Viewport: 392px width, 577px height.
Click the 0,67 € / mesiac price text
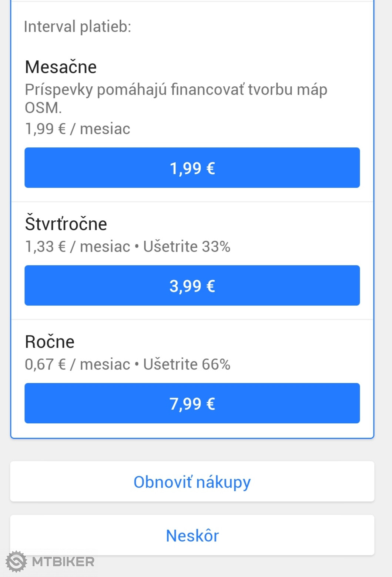click(77, 364)
